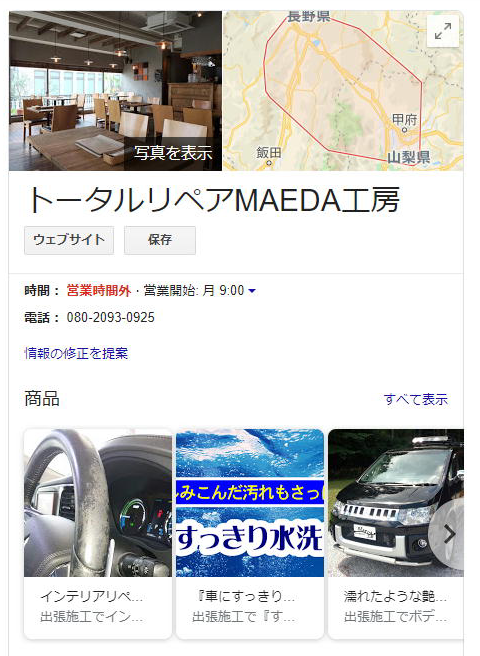
Task: Open 写真を表示 photo overlay
Action: click(173, 153)
